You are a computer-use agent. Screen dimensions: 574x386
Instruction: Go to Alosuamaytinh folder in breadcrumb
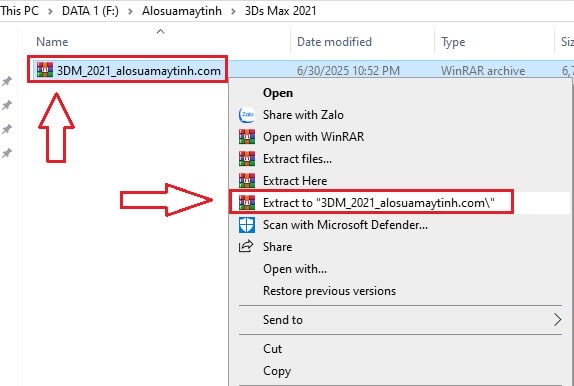point(182,11)
